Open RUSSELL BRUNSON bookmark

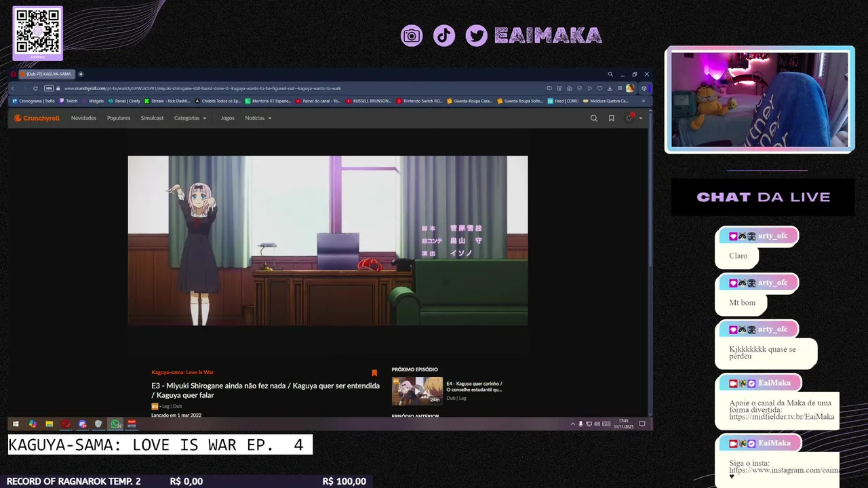pyautogui.click(x=368, y=101)
